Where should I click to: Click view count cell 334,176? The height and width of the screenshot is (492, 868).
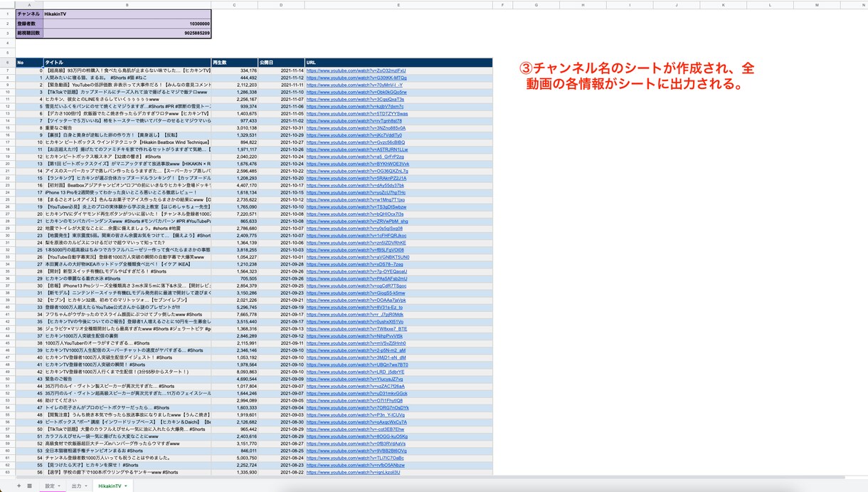(x=234, y=71)
